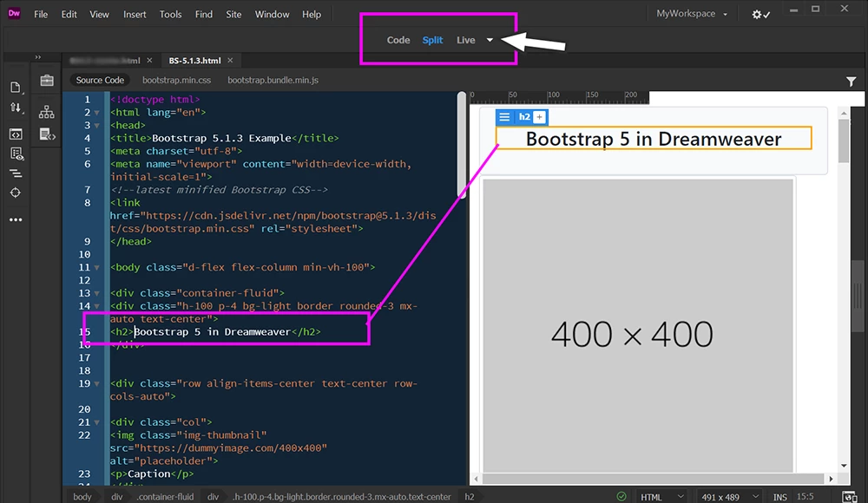This screenshot has height=503, width=868.
Task: Select the h2 tag in status bar tag selector
Action: click(469, 497)
